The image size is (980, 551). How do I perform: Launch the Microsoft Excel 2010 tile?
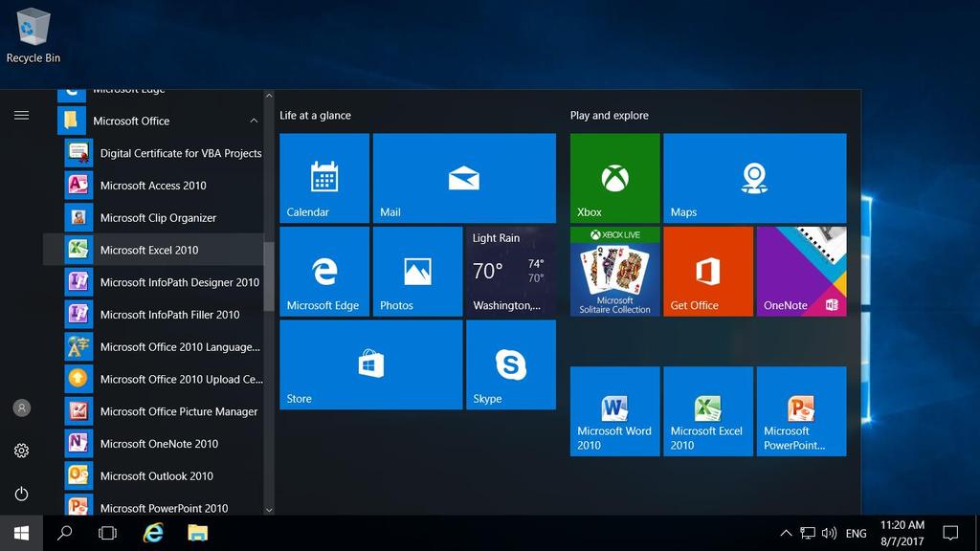pos(708,411)
